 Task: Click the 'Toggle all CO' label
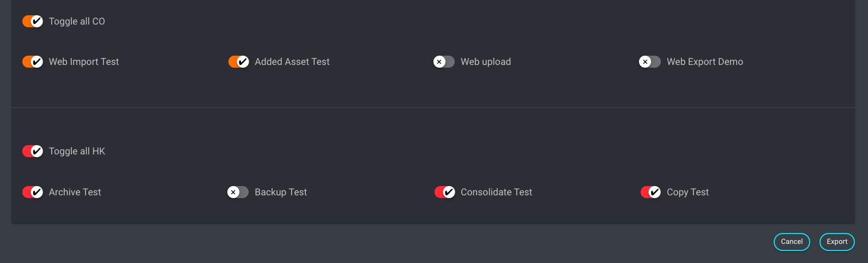77,21
